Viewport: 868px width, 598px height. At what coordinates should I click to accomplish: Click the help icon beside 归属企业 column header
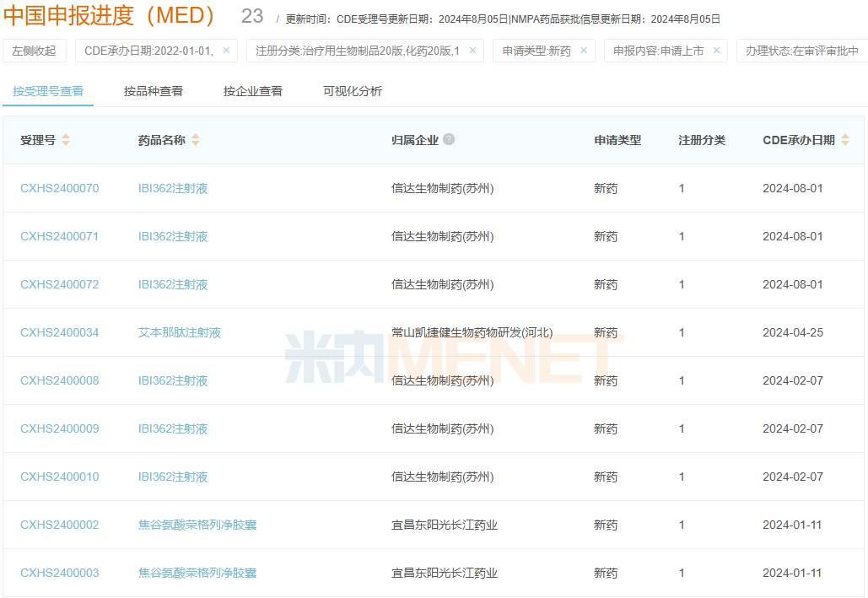point(450,139)
